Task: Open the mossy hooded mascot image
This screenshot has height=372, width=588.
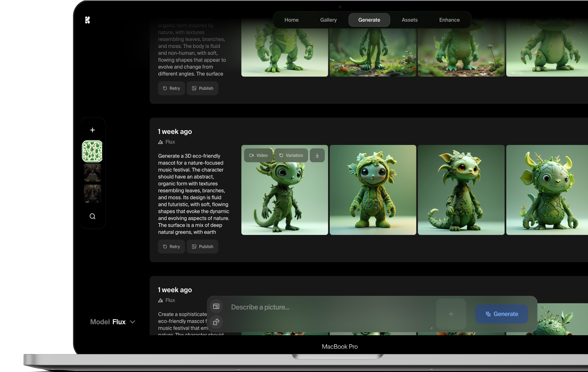Action: [373, 190]
